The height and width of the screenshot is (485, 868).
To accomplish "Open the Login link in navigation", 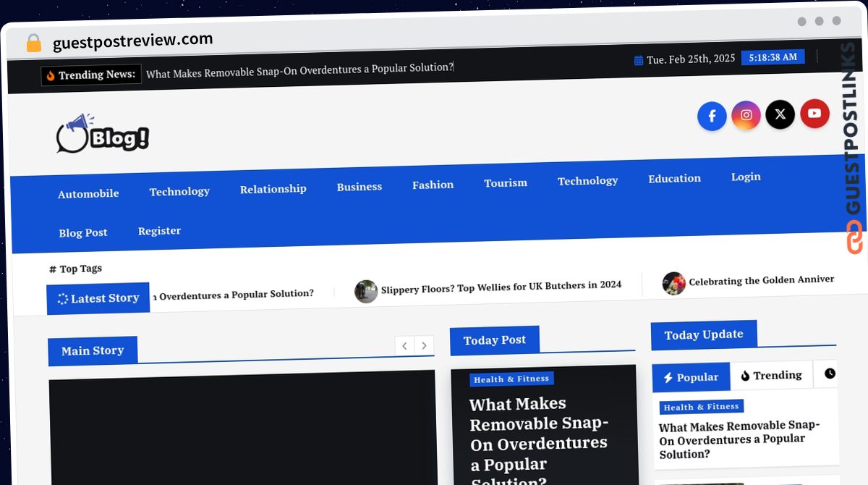I will click(746, 177).
